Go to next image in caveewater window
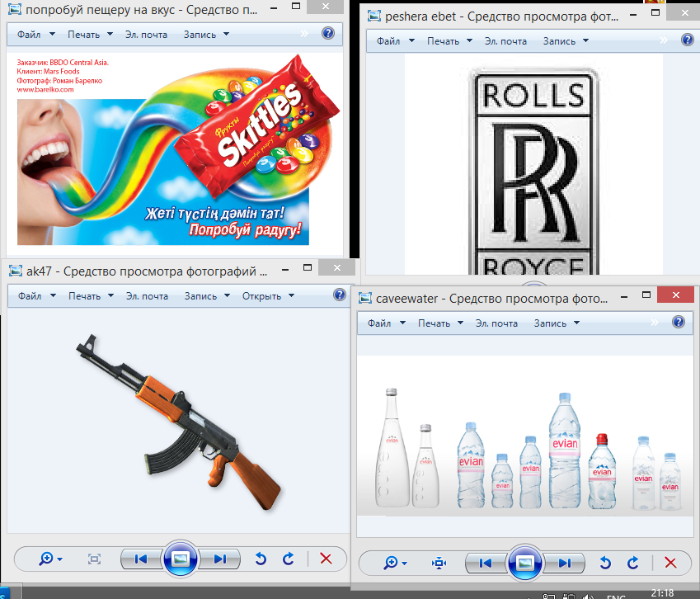This screenshot has width=700, height=599. [x=565, y=563]
